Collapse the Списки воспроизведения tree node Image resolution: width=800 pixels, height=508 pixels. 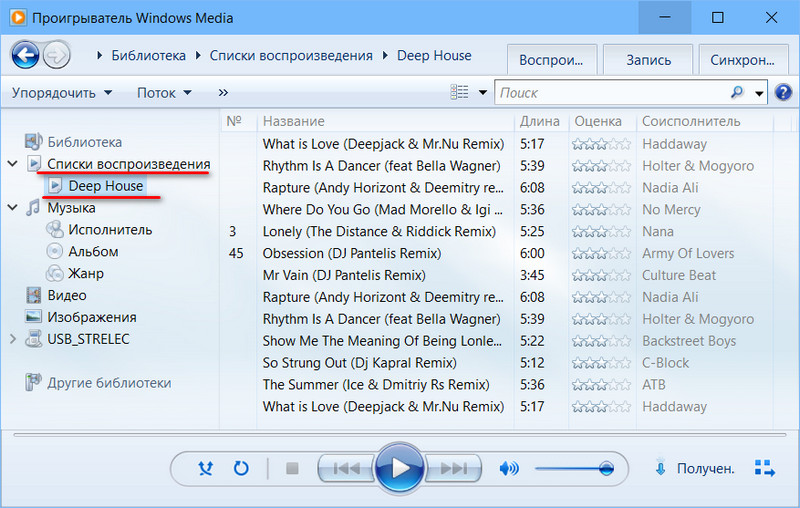(x=13, y=164)
